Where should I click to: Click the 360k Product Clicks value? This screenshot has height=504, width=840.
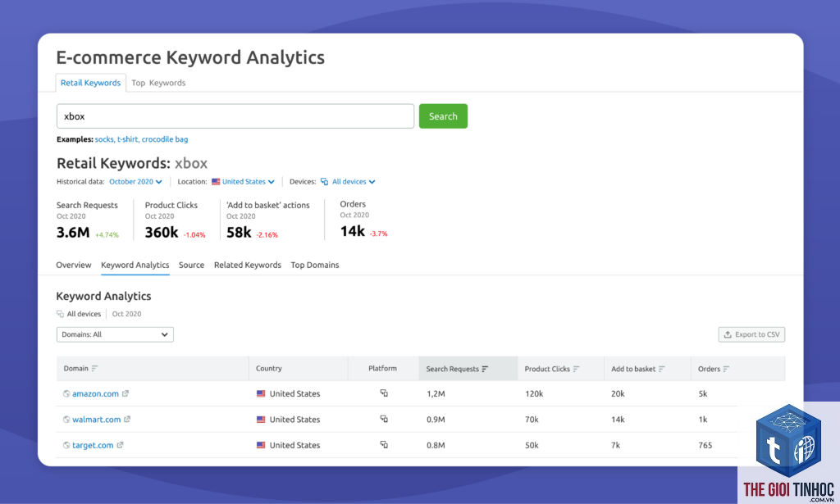(162, 232)
